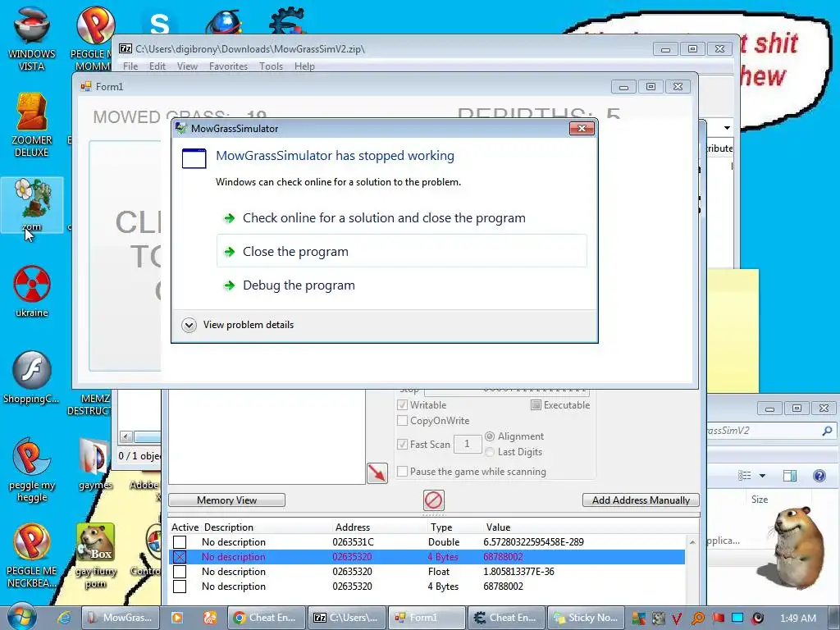Select the peggle my heggle desktop icon
840x630 pixels.
pos(32,470)
